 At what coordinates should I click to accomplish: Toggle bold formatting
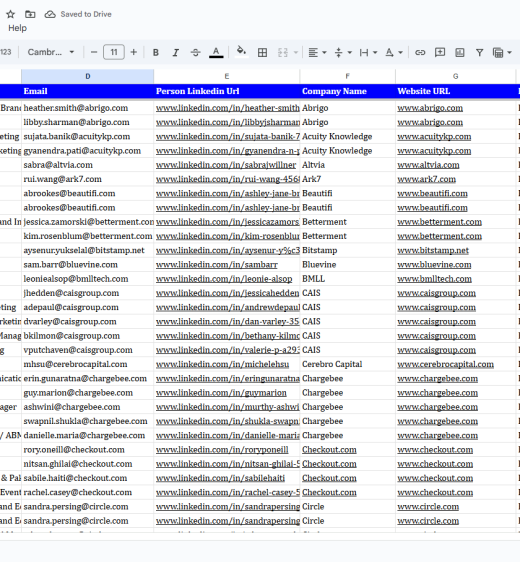tap(156, 53)
